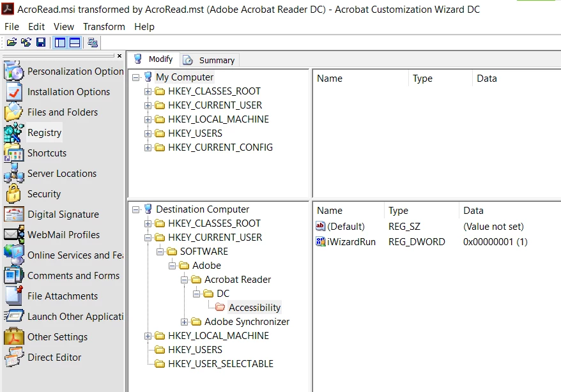Open the Help menu
This screenshot has width=561, height=392.
coord(144,27)
